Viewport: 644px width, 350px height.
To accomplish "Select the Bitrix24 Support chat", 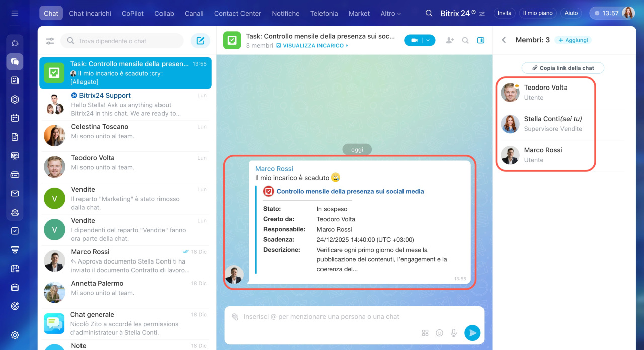I will (x=125, y=104).
